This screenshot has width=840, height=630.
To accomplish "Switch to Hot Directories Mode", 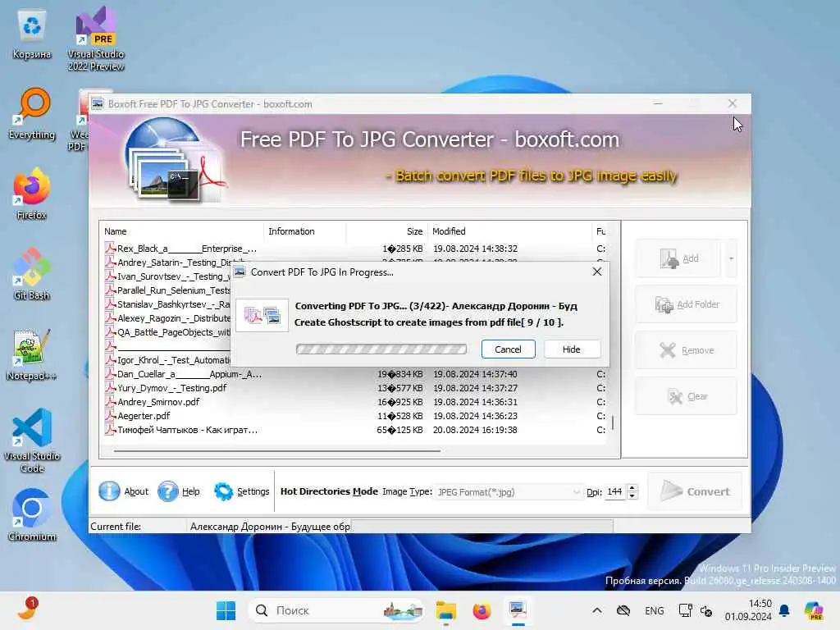I will pos(329,491).
